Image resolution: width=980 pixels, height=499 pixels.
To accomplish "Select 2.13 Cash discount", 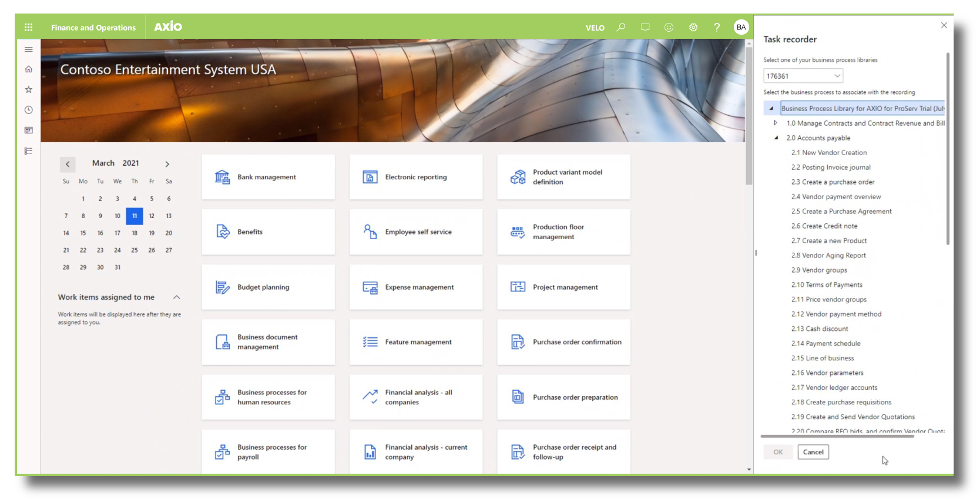I will [x=820, y=329].
